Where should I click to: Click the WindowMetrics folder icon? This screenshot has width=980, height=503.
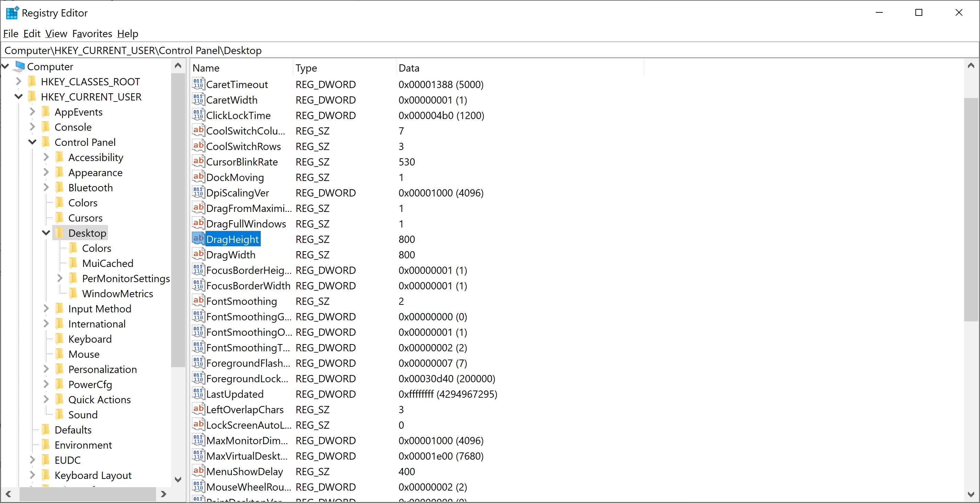(73, 293)
